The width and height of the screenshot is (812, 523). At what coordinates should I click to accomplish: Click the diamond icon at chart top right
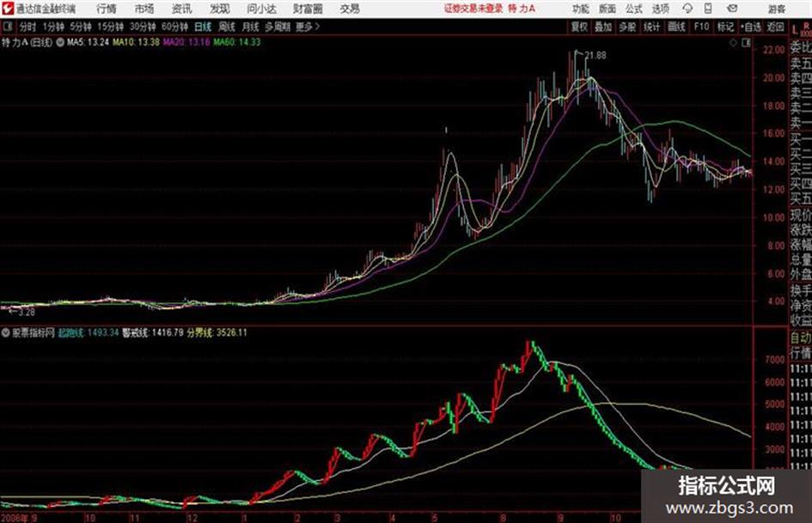tap(733, 43)
